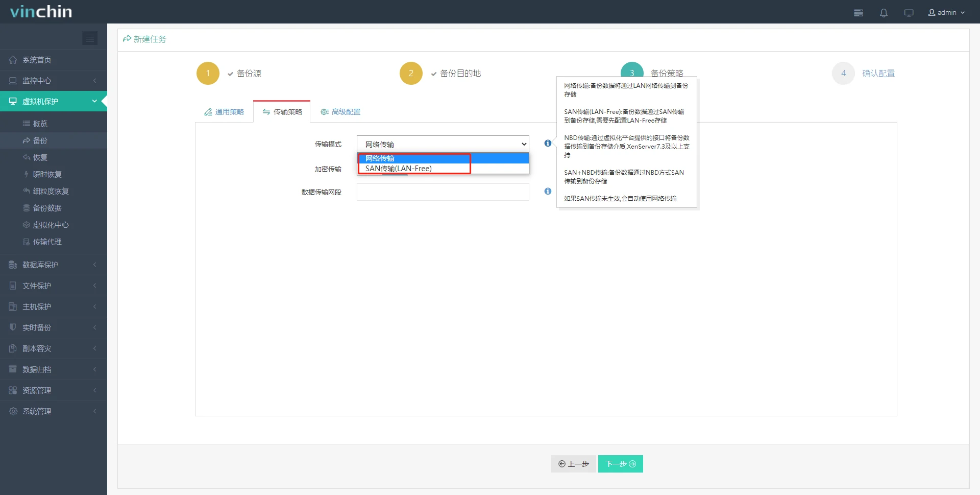The width and height of the screenshot is (980, 495).
Task: Click 上一步 to go back
Action: tap(573, 464)
